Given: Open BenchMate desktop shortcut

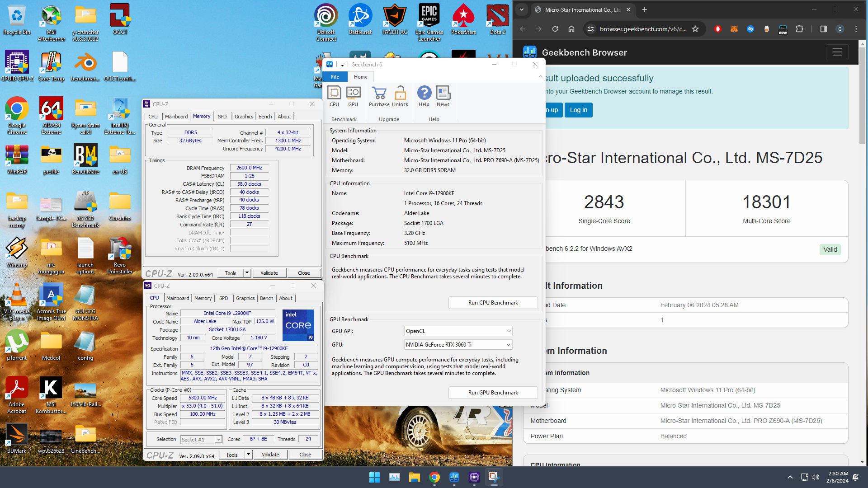Looking at the screenshot, I should click(x=85, y=160).
